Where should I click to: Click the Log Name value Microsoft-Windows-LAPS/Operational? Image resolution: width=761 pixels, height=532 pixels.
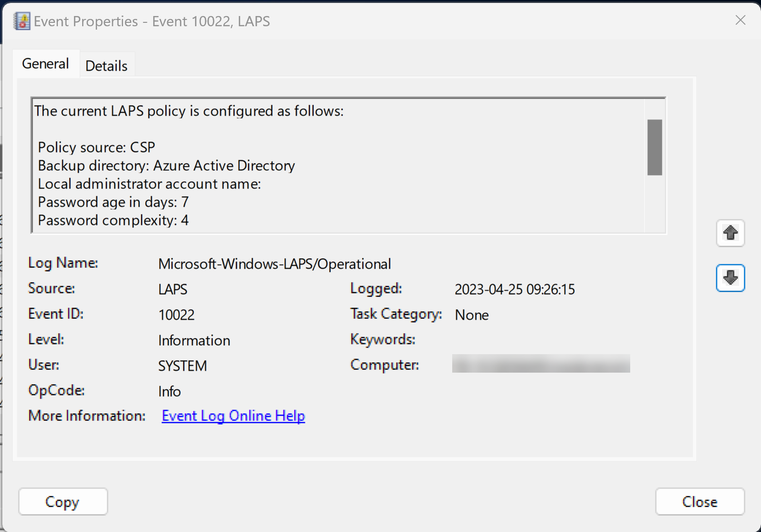(x=275, y=264)
